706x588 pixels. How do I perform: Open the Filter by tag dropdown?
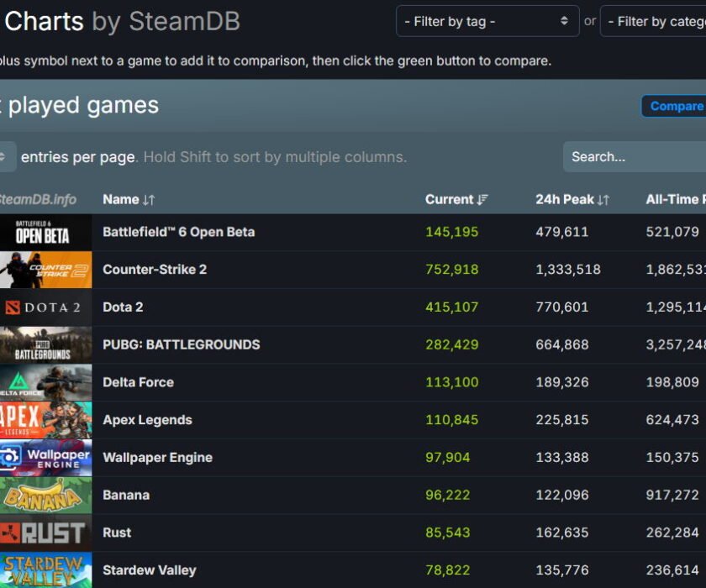(x=487, y=21)
